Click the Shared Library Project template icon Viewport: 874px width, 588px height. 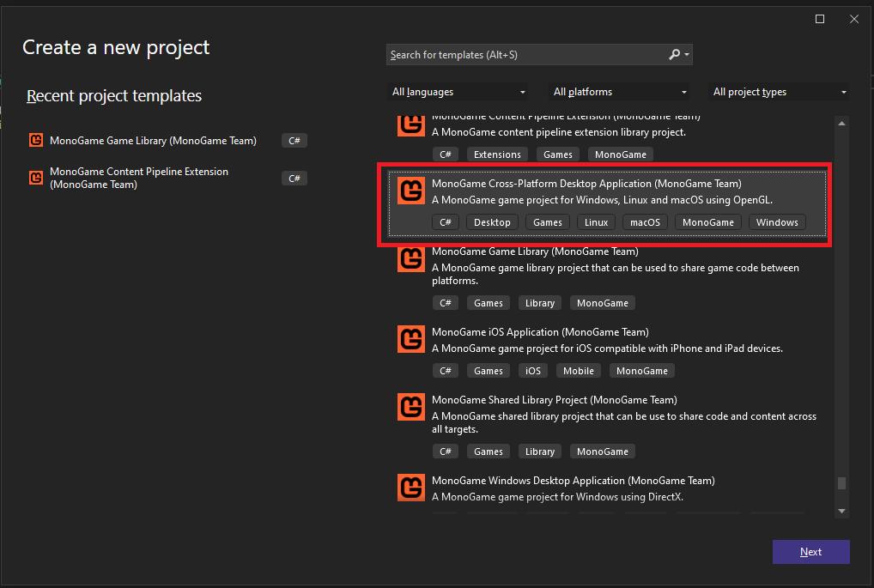tap(410, 407)
